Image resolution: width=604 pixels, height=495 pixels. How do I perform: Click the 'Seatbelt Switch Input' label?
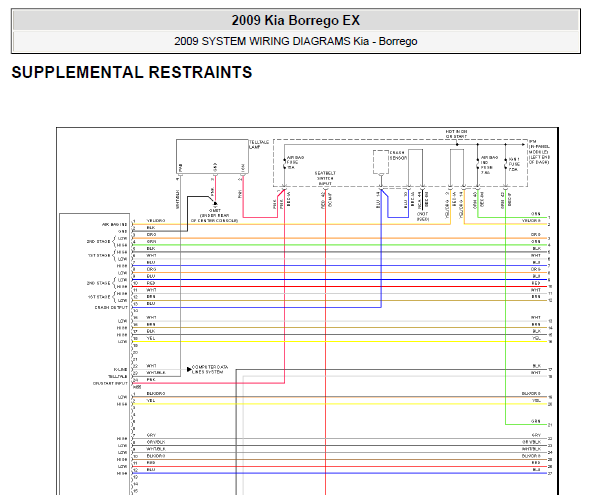pos(325,178)
